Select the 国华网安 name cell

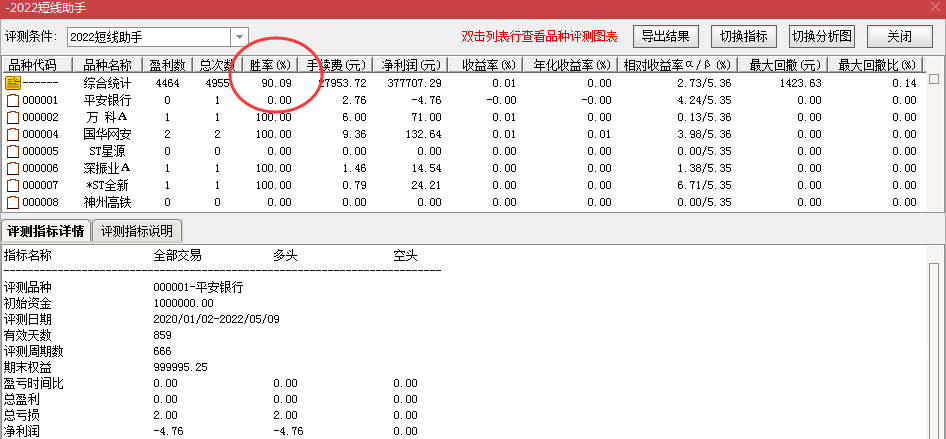[107, 134]
